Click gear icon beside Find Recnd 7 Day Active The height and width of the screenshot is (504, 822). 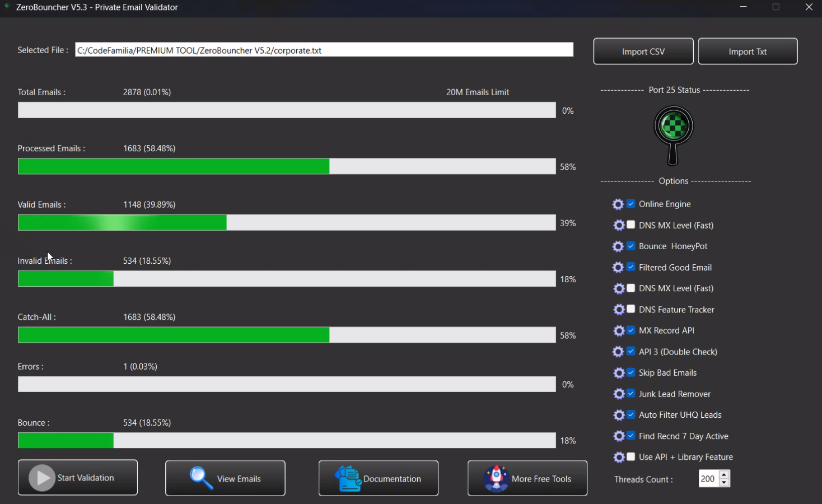coord(619,436)
